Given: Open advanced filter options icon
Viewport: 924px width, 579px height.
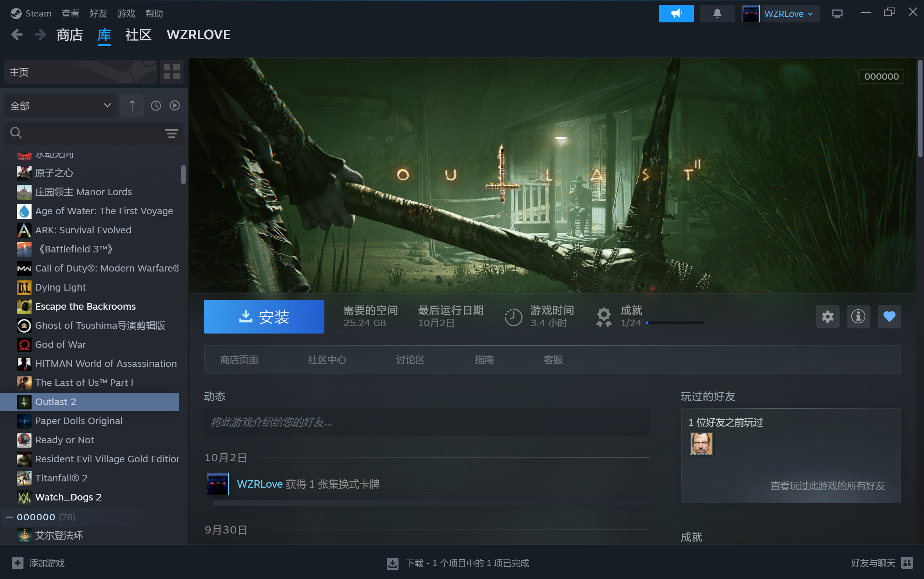Looking at the screenshot, I should (x=171, y=133).
